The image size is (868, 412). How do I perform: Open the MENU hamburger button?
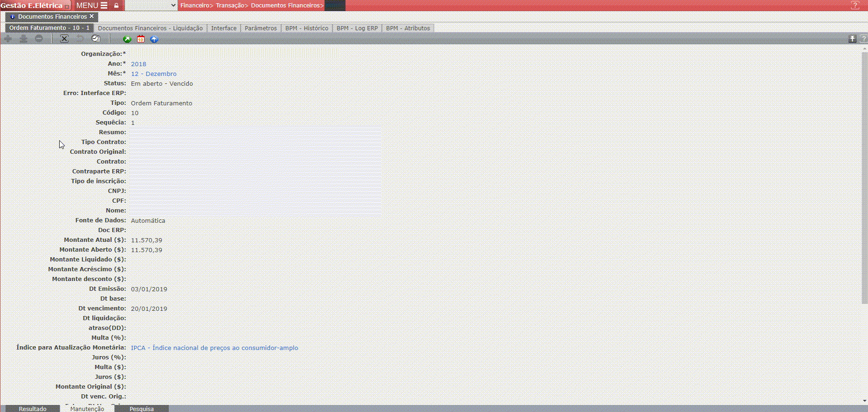[92, 6]
